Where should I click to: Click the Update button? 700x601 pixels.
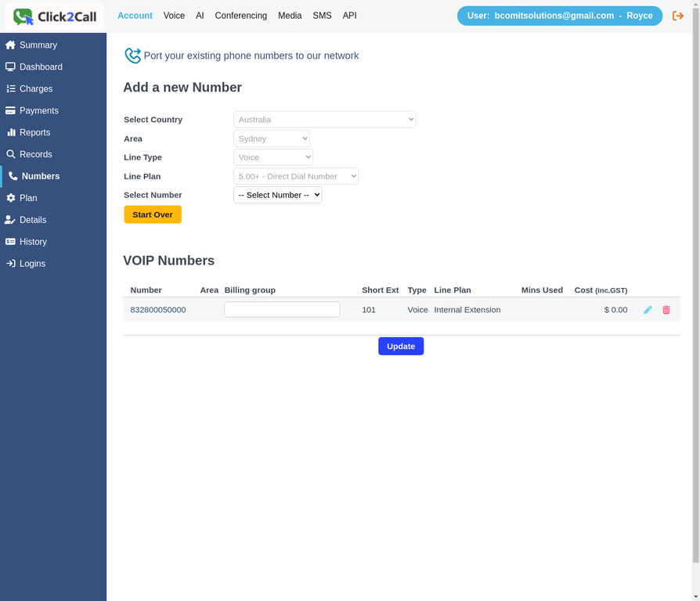click(401, 346)
